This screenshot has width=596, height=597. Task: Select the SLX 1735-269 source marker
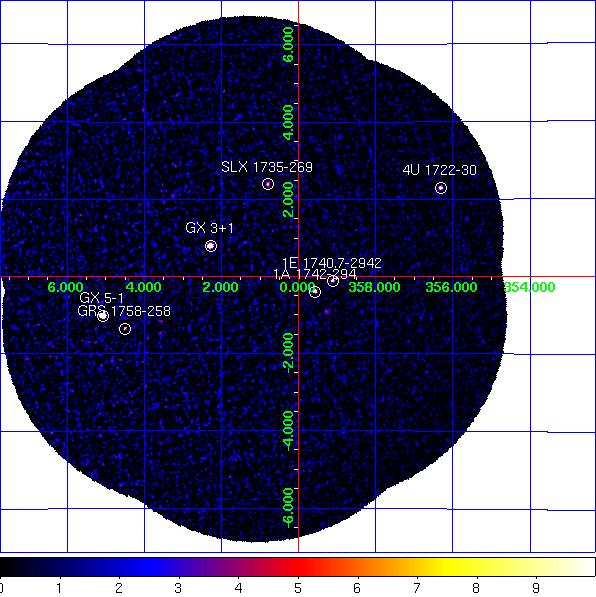tap(268, 184)
